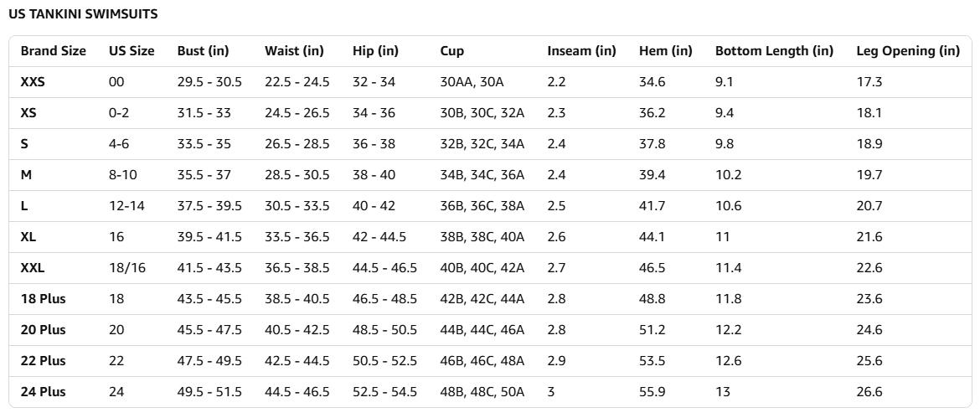Click cup value "30AA, 30A"

(x=472, y=82)
